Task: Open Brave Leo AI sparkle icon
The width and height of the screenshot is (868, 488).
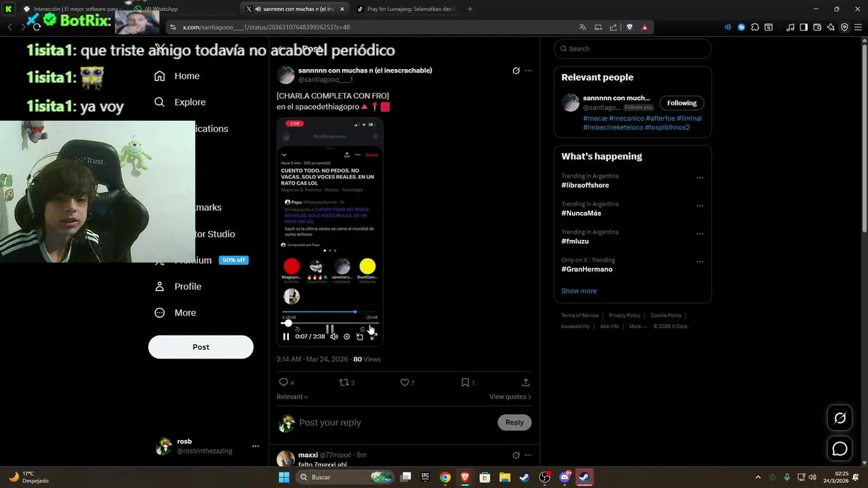Action: click(x=831, y=27)
